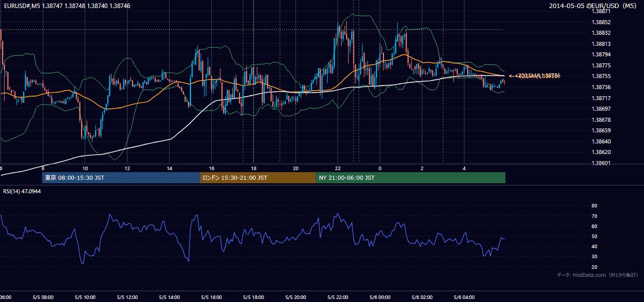Screen dimensions: 644x302
Task: Click the RSI(14) 47.0944 indicator label
Action: point(22,192)
